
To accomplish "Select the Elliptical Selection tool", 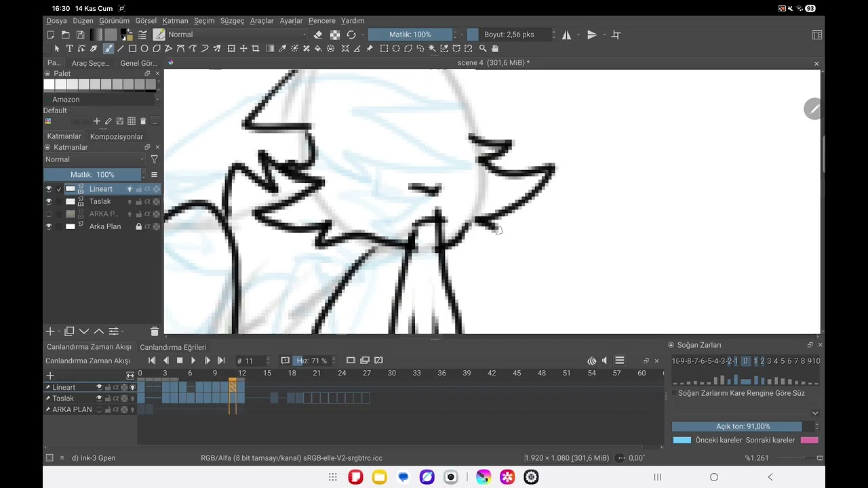I will pyautogui.click(x=396, y=49).
